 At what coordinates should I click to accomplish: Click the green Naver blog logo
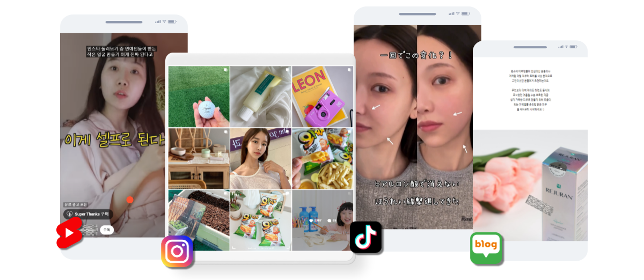click(486, 248)
